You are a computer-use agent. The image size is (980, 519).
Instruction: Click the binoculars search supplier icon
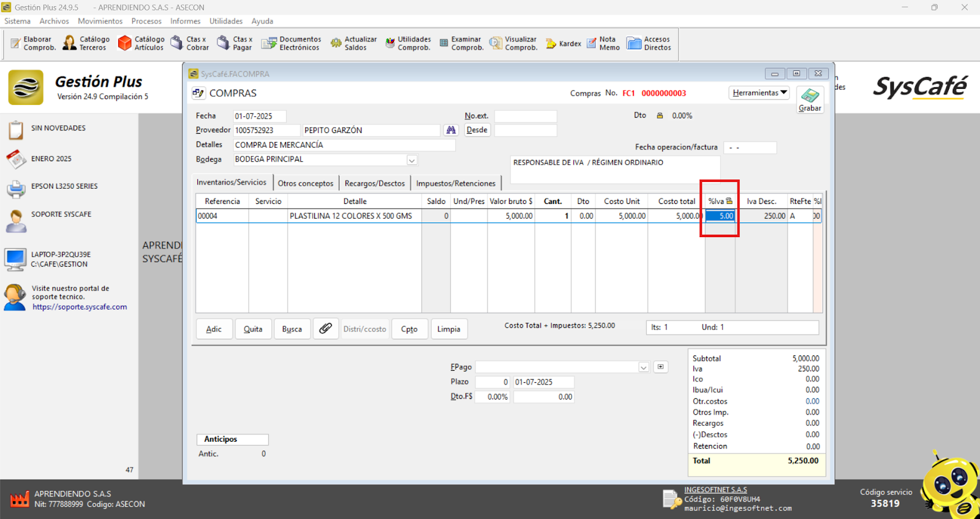[451, 131]
